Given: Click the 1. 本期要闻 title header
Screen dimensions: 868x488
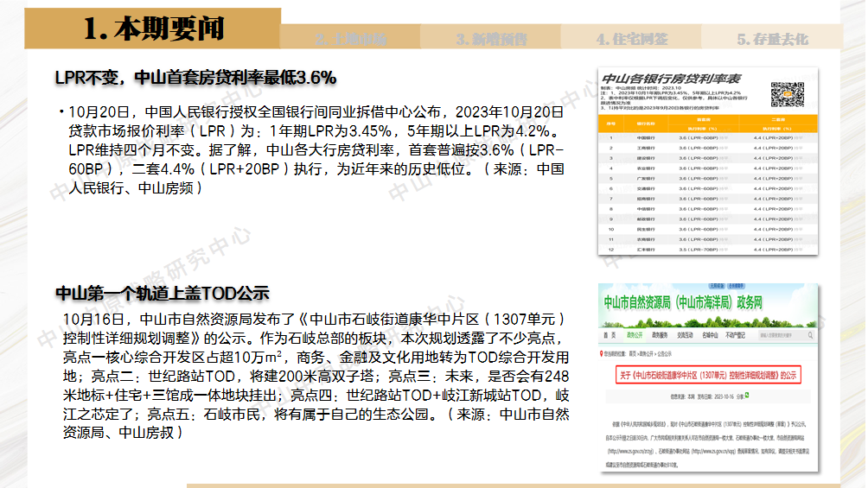Looking at the screenshot, I should (156, 29).
